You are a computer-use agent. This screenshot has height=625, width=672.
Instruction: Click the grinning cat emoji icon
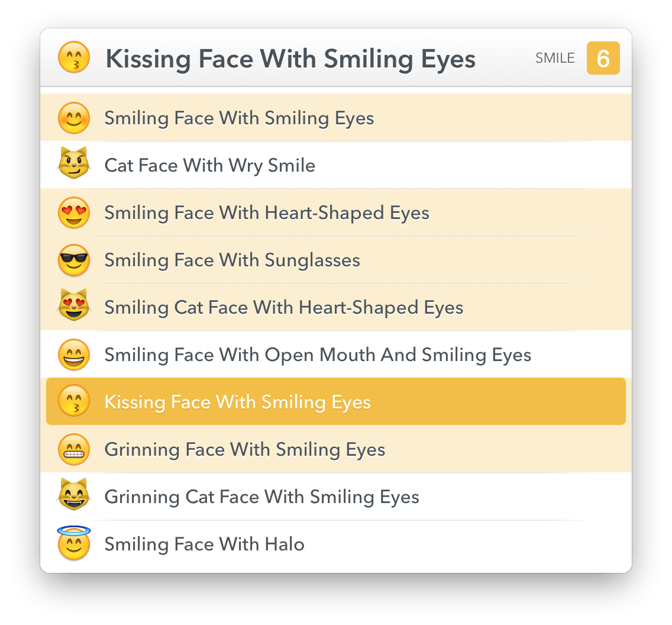74,495
